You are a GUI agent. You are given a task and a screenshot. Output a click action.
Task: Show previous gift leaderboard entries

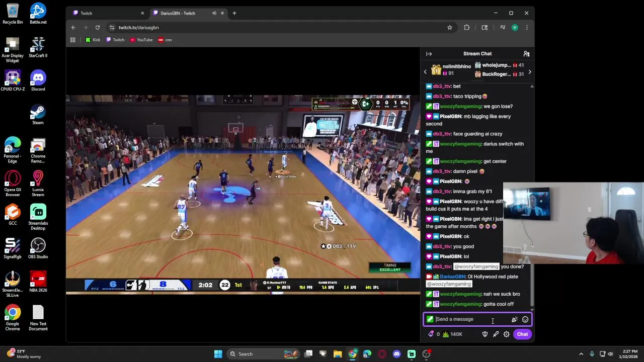coord(425,72)
